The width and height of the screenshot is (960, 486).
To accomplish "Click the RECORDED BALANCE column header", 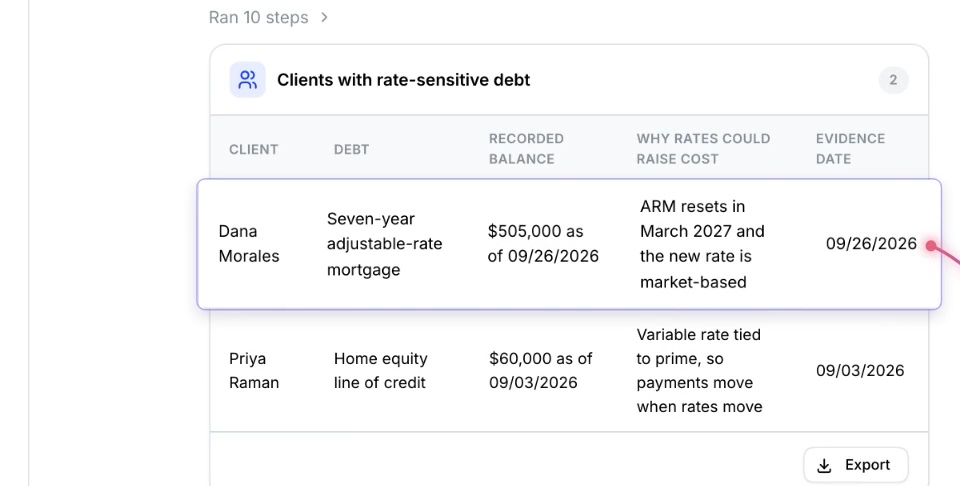I will coord(527,149).
